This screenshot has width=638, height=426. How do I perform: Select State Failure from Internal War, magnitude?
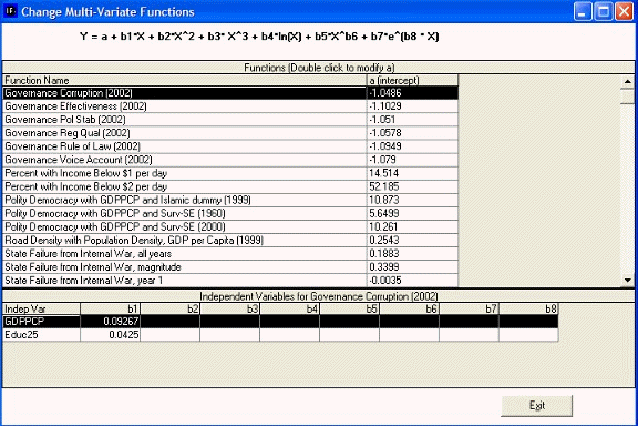184,267
